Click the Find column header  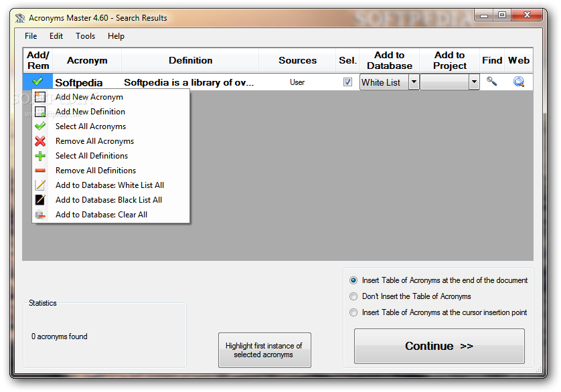pos(492,60)
